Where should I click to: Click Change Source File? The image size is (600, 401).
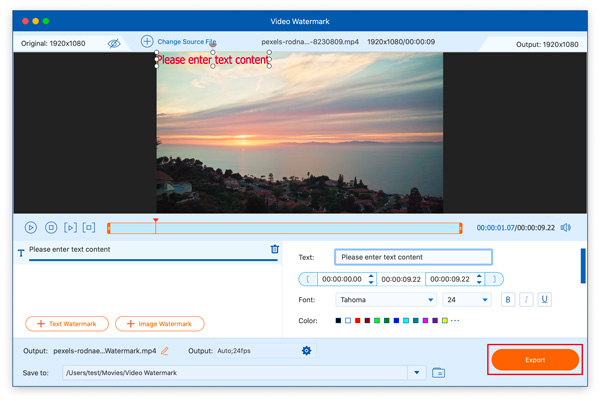click(x=178, y=42)
